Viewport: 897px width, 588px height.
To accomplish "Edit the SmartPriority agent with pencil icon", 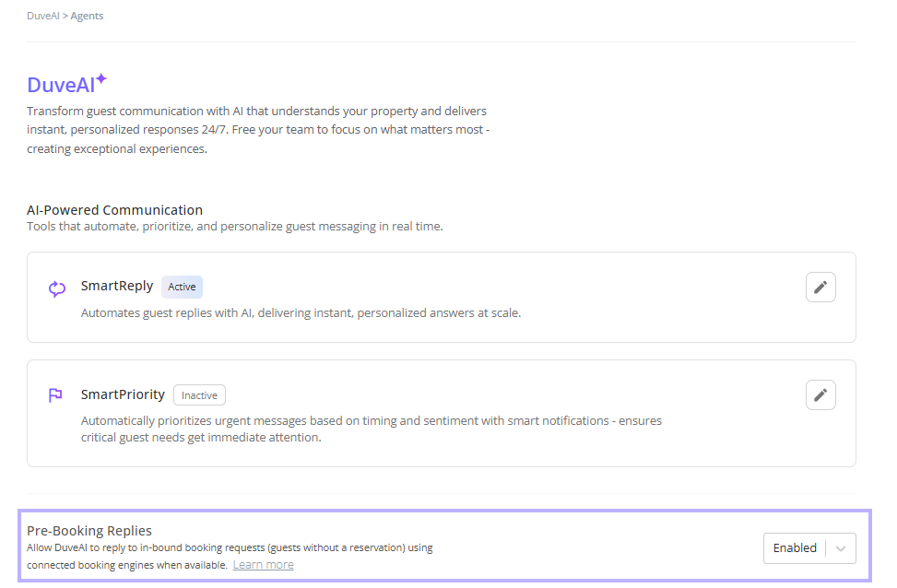I will point(820,395).
